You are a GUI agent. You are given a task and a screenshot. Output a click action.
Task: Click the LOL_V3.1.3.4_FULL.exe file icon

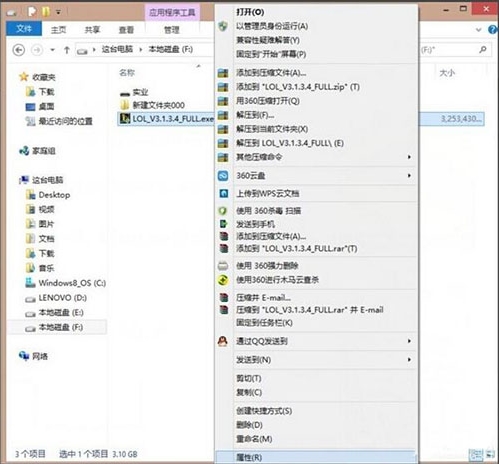pyautogui.click(x=125, y=118)
